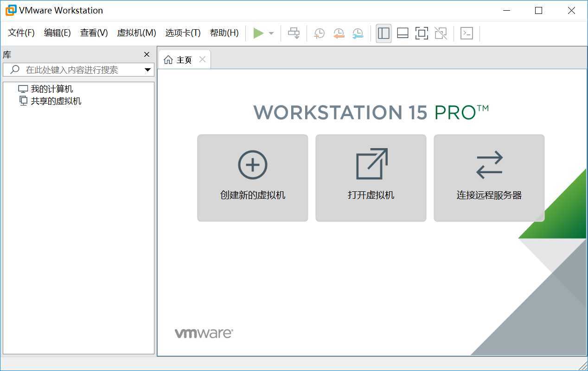Open the snapshot manager icon
The image size is (588, 371).
pos(358,33)
